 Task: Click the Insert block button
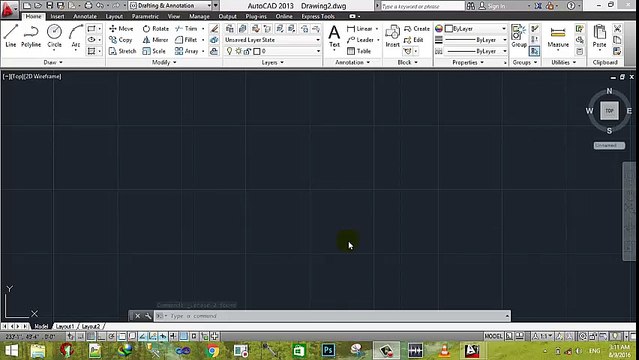(392, 36)
